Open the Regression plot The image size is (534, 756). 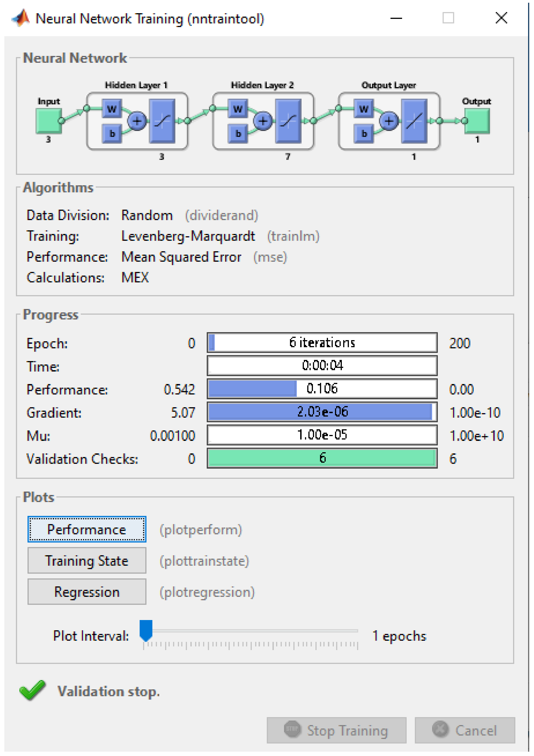87,592
